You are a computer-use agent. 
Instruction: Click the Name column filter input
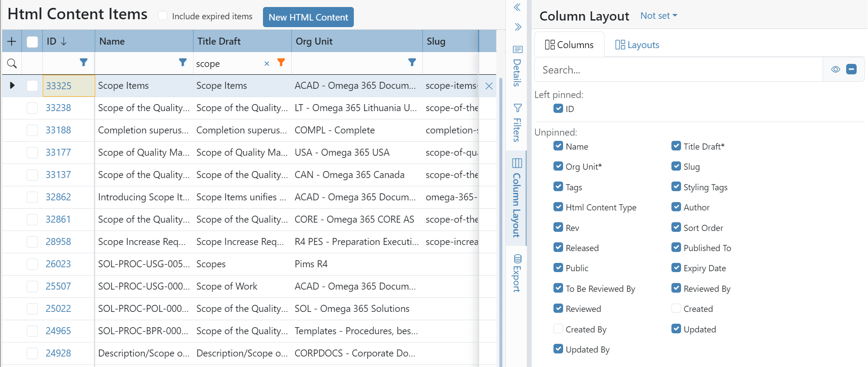tap(136, 63)
